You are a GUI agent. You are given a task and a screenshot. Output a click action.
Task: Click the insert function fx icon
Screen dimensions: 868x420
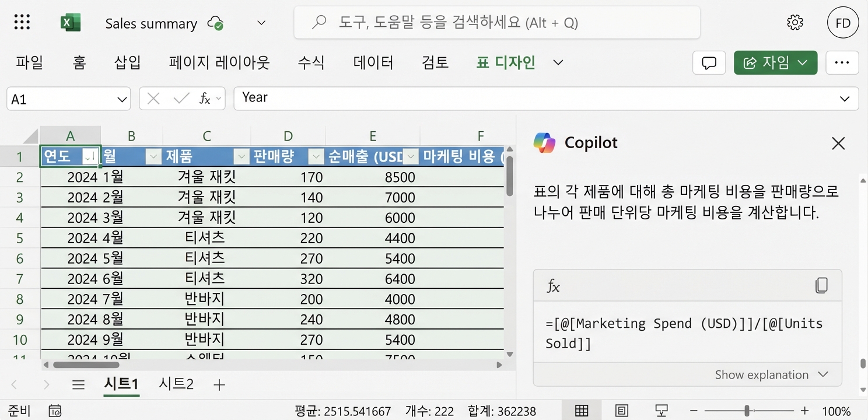pyautogui.click(x=205, y=99)
